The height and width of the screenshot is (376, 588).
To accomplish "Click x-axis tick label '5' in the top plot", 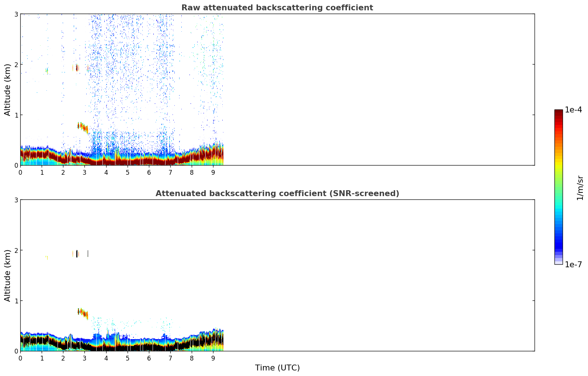I will pyautogui.click(x=128, y=173).
